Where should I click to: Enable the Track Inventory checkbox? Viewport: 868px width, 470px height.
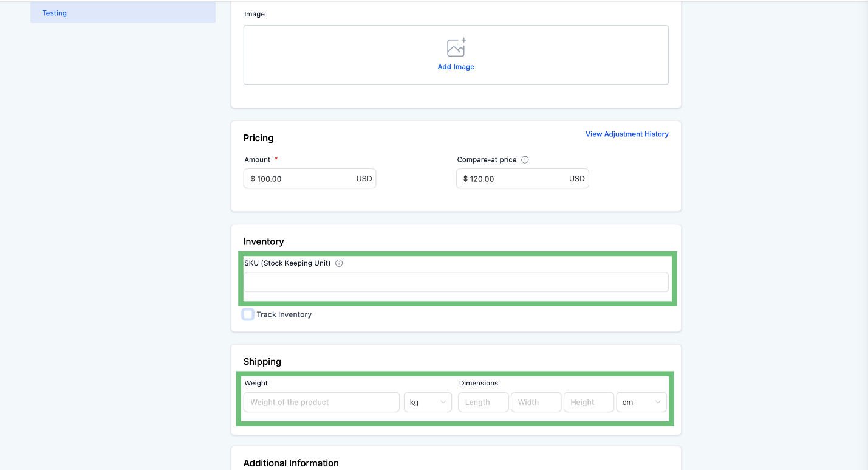pyautogui.click(x=248, y=314)
